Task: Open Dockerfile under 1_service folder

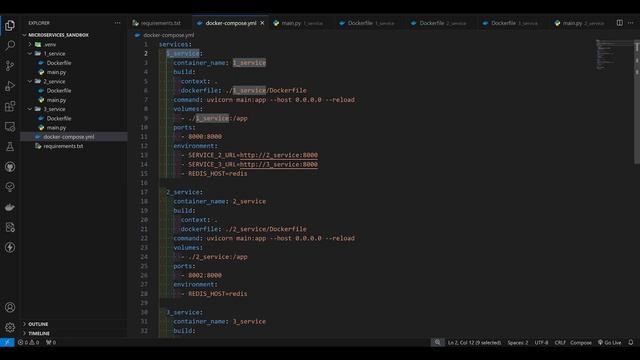Action: point(59,63)
